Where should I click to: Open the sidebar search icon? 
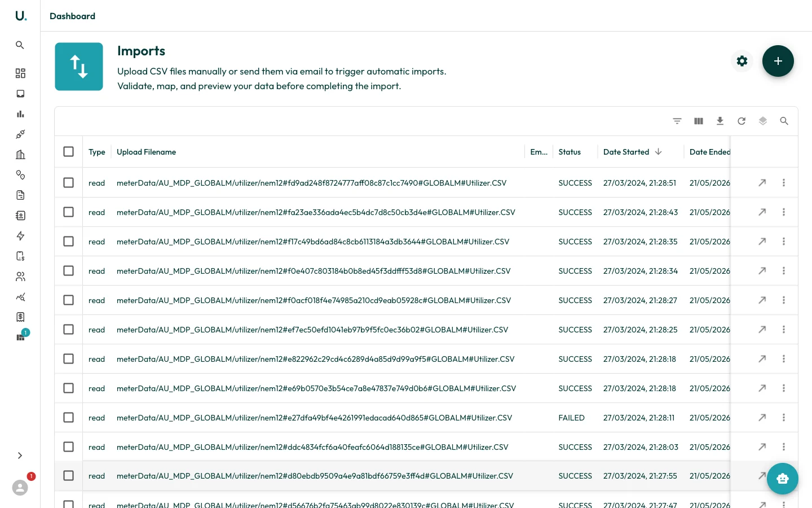tap(20, 45)
